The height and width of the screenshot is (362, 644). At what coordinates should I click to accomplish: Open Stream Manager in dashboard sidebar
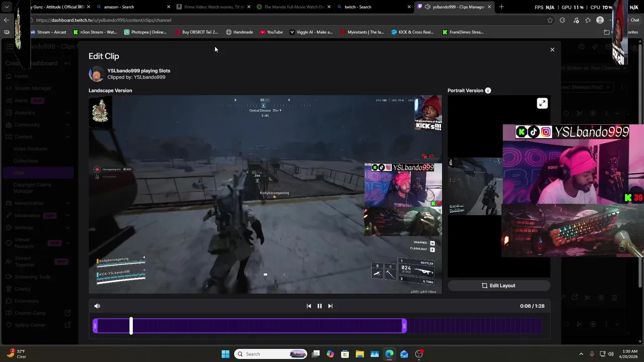coord(33,88)
